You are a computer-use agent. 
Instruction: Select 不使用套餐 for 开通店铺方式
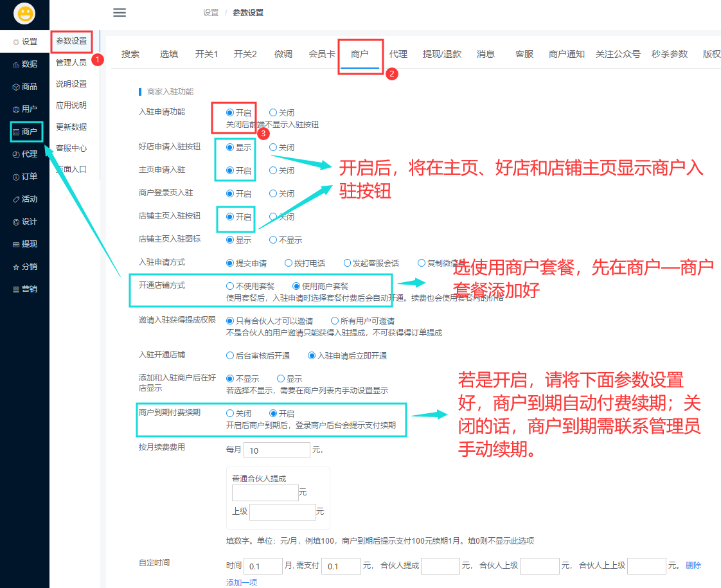(x=230, y=286)
